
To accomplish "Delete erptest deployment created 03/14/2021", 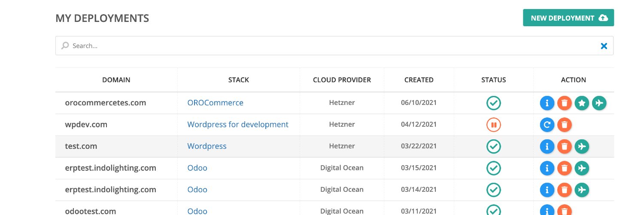I will (565, 189).
